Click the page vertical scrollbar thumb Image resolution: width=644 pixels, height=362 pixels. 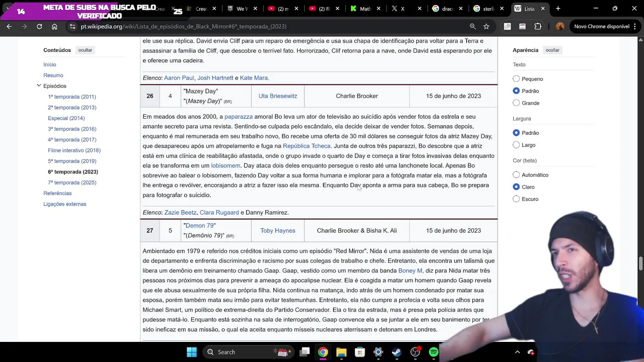coord(641,263)
